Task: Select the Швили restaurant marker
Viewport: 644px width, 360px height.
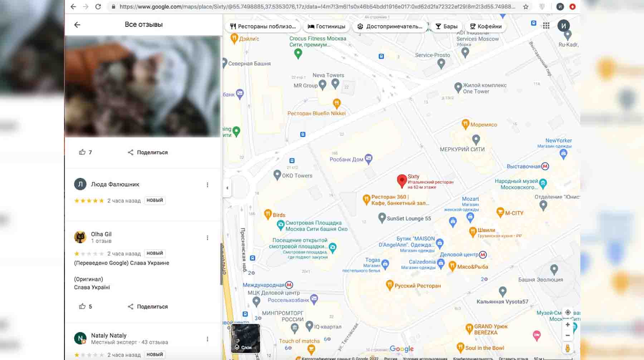Action: (473, 232)
